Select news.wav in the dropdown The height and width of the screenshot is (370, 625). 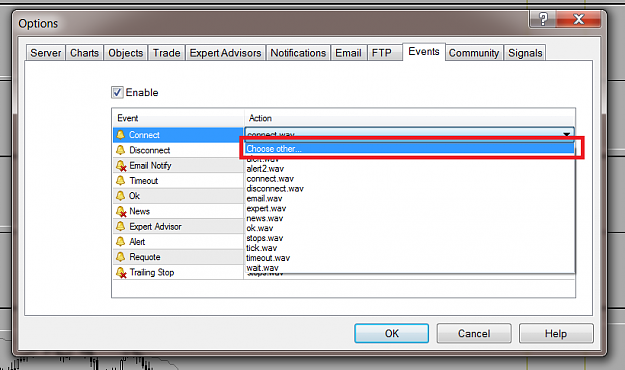(x=410, y=218)
